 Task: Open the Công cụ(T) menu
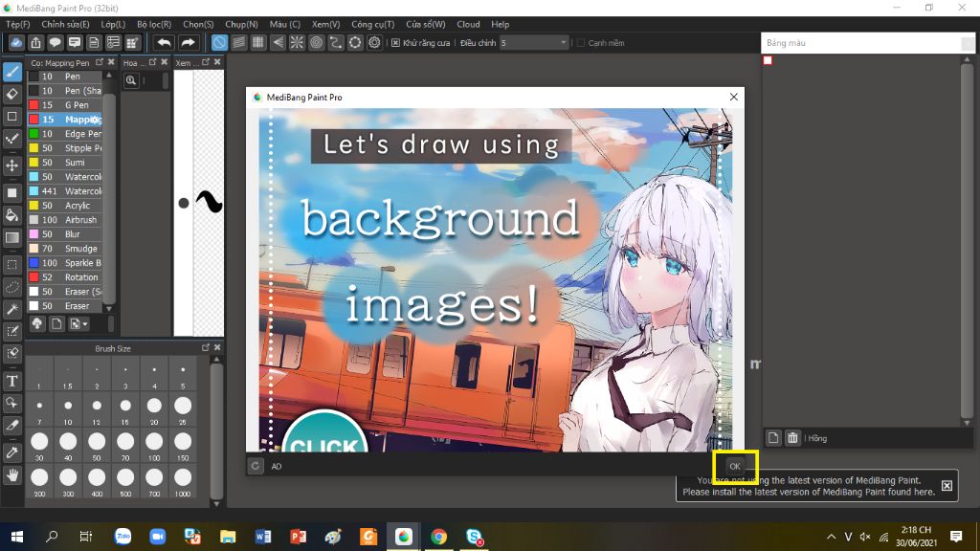[x=372, y=24]
